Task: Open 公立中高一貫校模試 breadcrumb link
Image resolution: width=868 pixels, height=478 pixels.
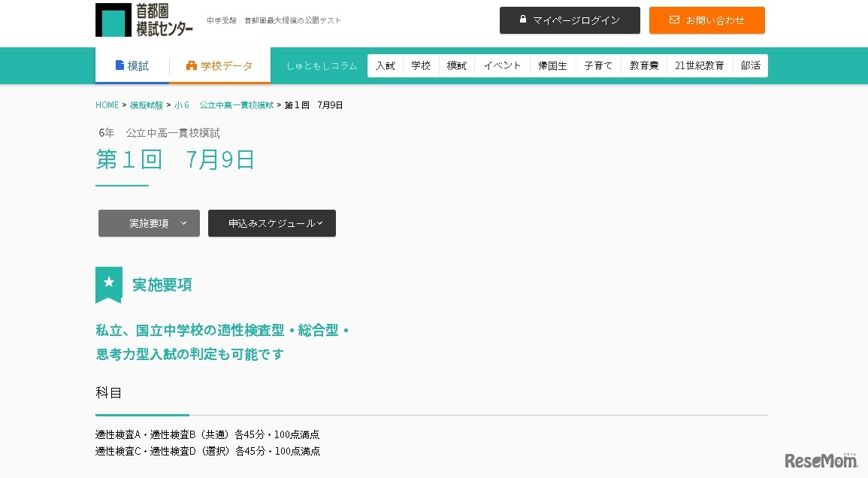Action: 237,105
